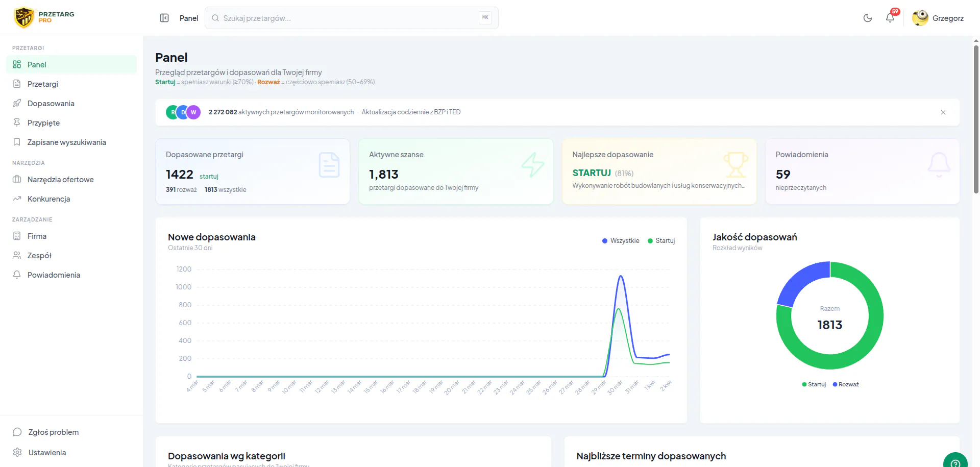Screen dimensions: 980x467
Task: Click "Aktualizacja codziennie z BZP i TED" text
Action: [411, 112]
